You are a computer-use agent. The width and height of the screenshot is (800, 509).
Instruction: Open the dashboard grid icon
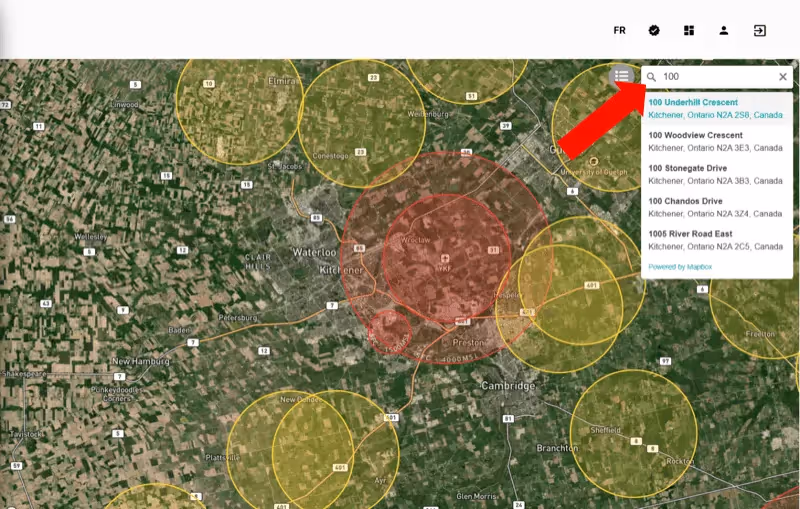(x=689, y=30)
